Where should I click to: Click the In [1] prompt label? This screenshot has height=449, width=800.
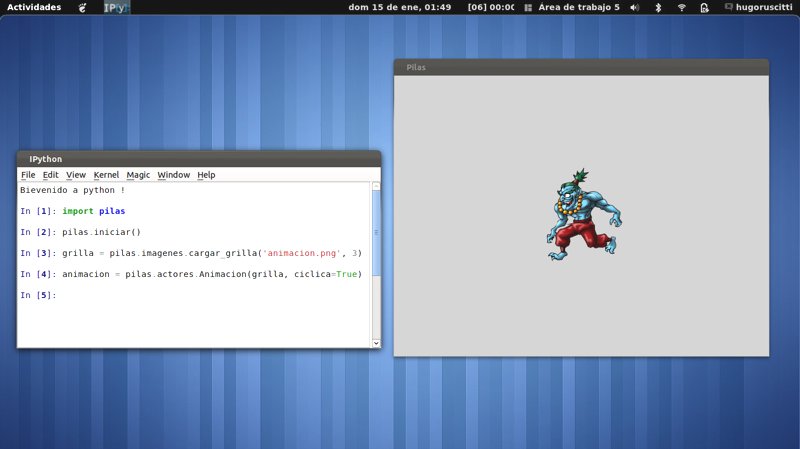pyautogui.click(x=38, y=211)
